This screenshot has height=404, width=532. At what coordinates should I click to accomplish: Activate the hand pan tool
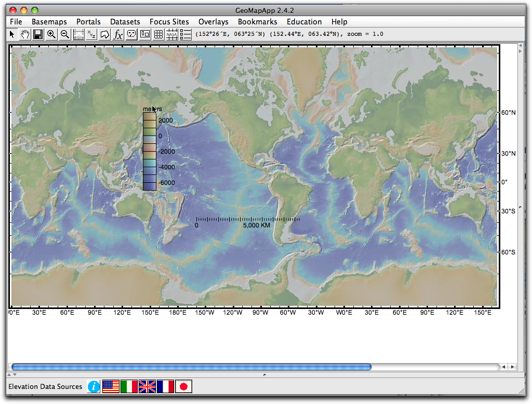(x=24, y=34)
